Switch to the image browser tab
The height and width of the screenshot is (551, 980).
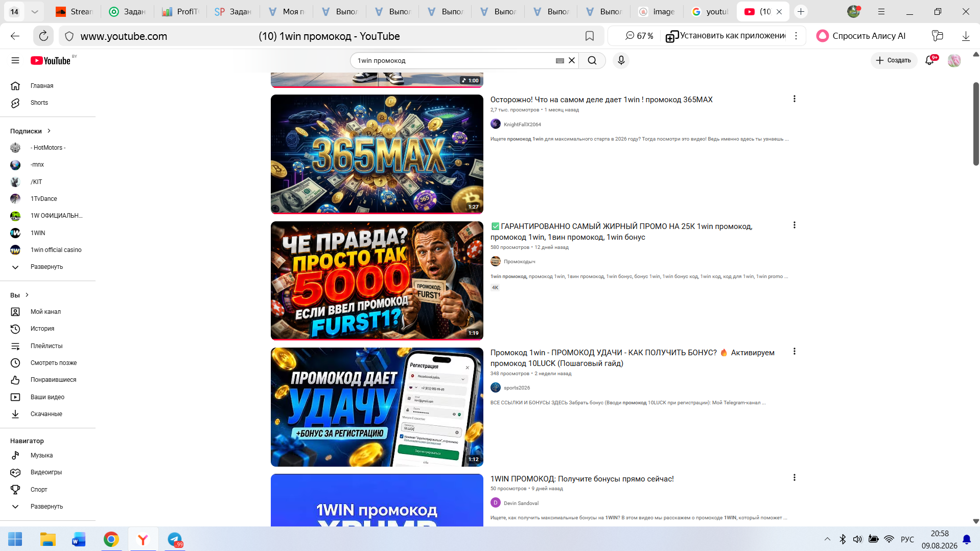coord(657,11)
